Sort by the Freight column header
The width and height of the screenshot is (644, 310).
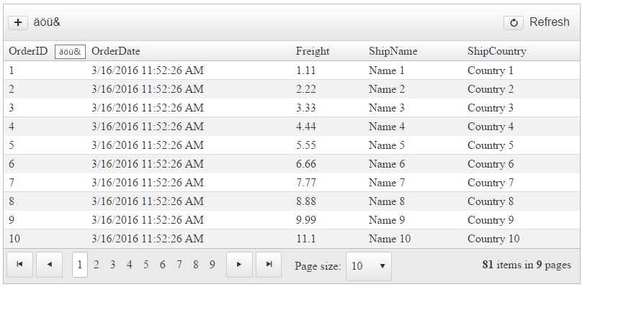(313, 51)
